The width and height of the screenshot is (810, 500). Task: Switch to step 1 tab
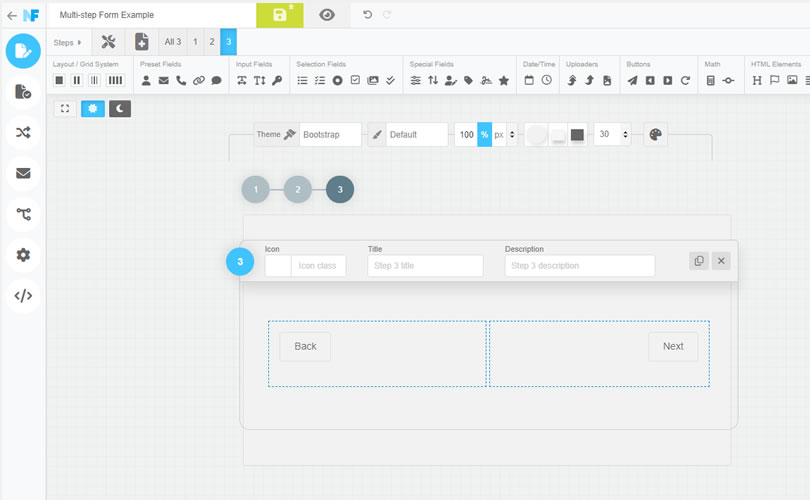195,42
